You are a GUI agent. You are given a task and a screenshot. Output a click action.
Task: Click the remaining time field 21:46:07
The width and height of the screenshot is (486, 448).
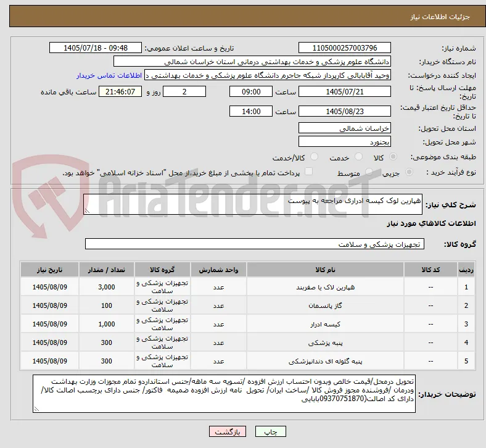pos(120,92)
